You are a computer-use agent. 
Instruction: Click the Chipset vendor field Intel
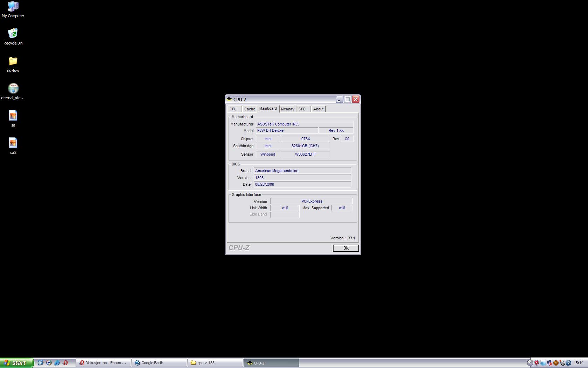coord(268,139)
